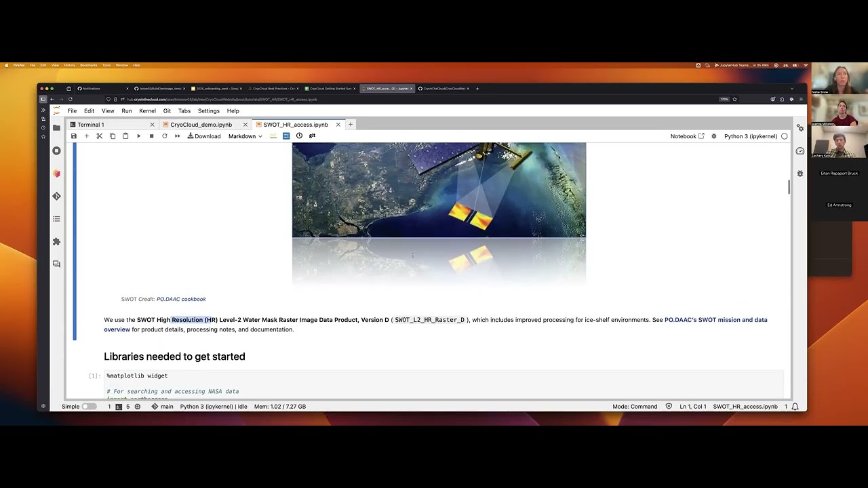Close the CryoCloud_demo.ipynb tab
The image size is (868, 488).
tap(245, 125)
